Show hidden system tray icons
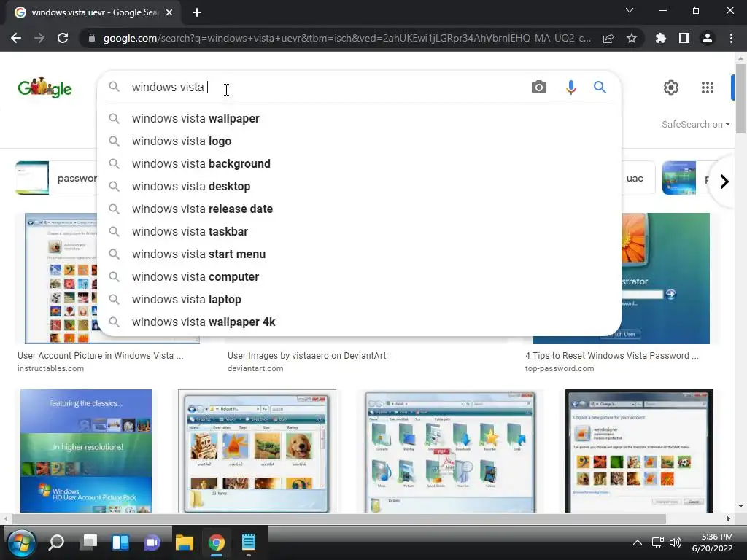 [x=637, y=542]
